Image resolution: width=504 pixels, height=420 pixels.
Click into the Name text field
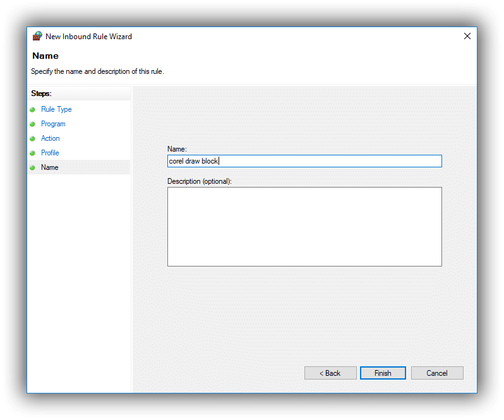point(304,161)
